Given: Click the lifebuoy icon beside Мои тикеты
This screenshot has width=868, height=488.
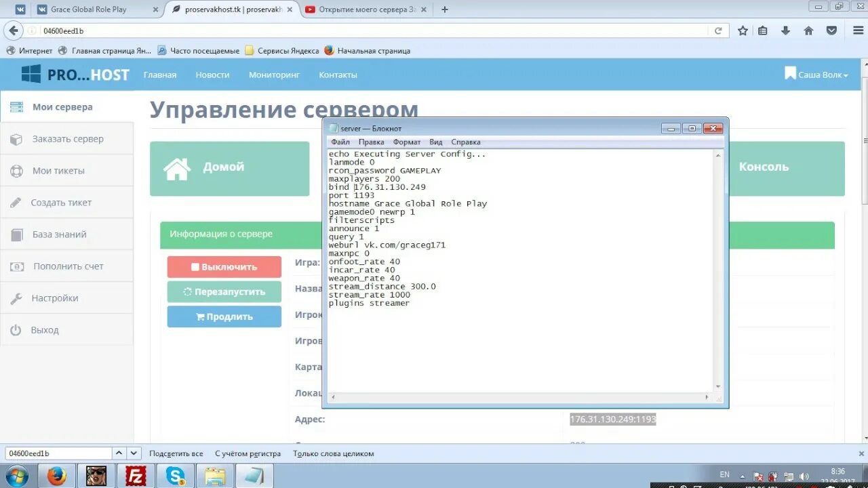Looking at the screenshot, I should pos(16,171).
